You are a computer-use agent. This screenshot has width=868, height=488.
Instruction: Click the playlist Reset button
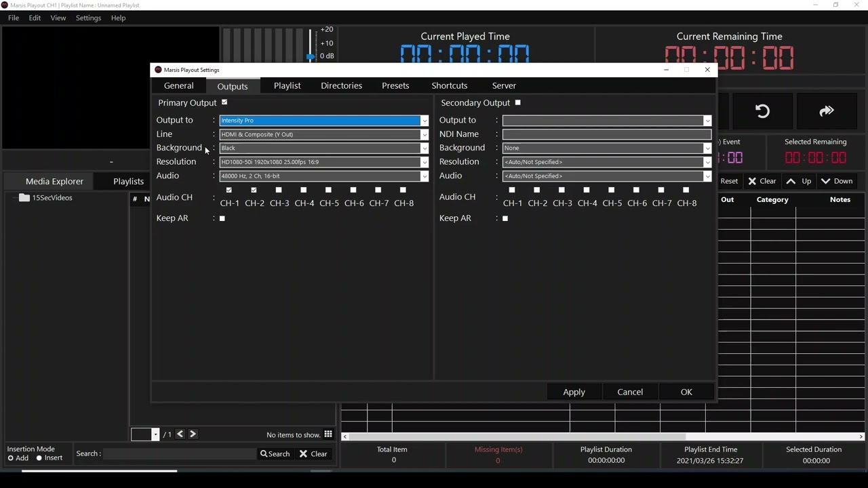729,181
